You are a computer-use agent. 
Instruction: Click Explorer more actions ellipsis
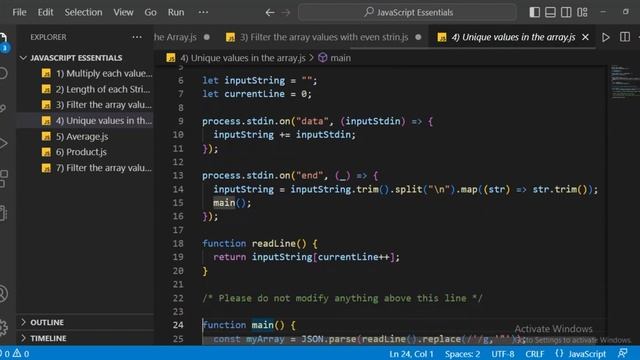[137, 37]
